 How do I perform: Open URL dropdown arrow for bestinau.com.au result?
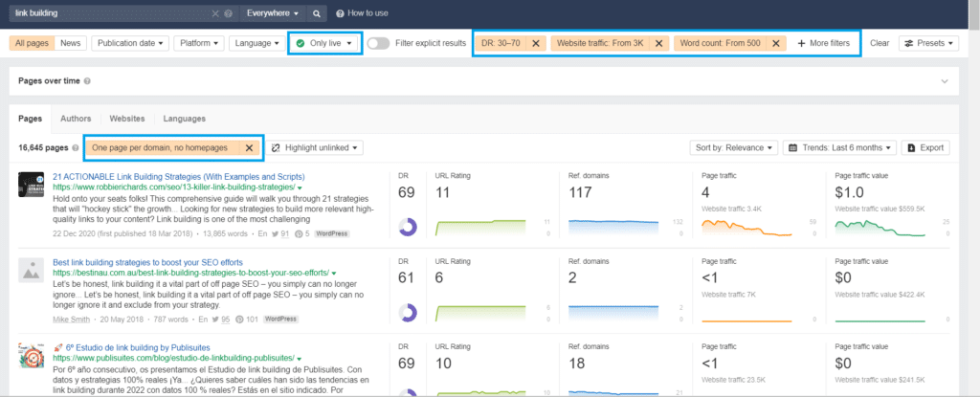coord(334,274)
